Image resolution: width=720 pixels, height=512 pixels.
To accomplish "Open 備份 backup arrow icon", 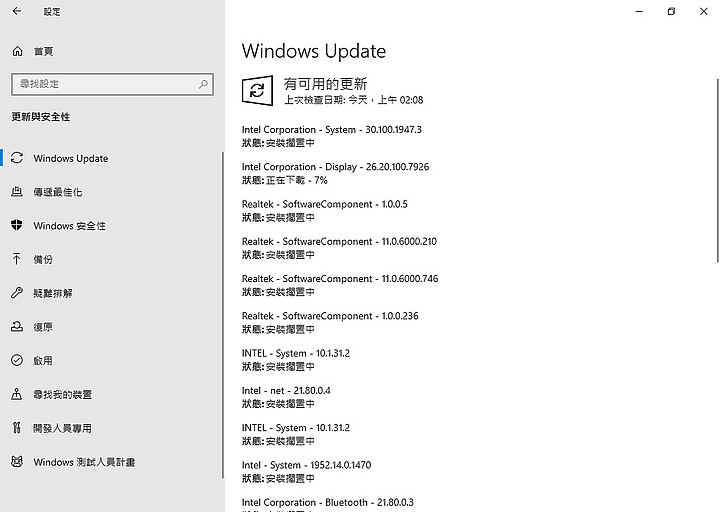I will click(17, 259).
